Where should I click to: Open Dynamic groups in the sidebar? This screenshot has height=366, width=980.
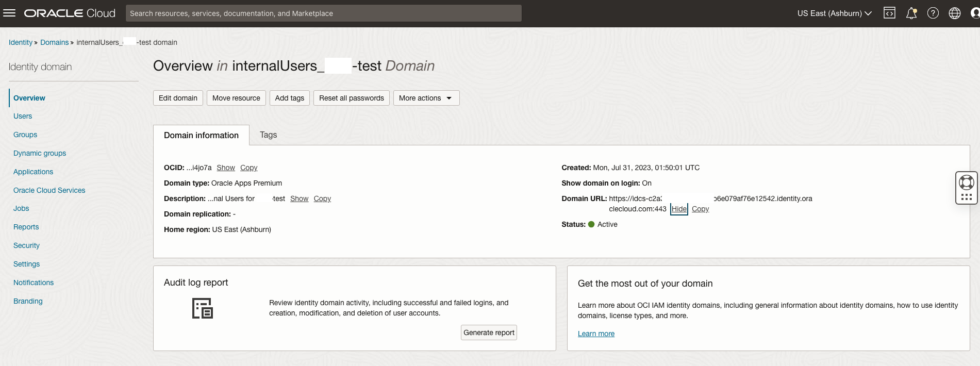pyautogui.click(x=40, y=153)
